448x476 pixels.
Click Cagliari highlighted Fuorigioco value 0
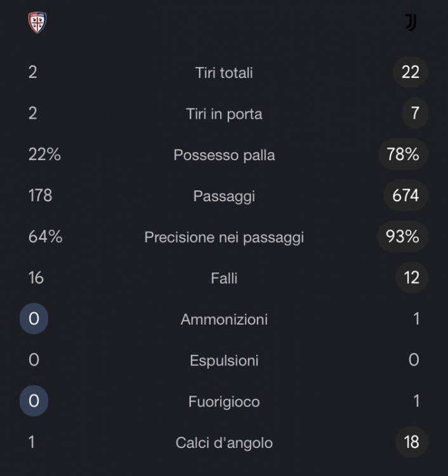click(x=34, y=401)
